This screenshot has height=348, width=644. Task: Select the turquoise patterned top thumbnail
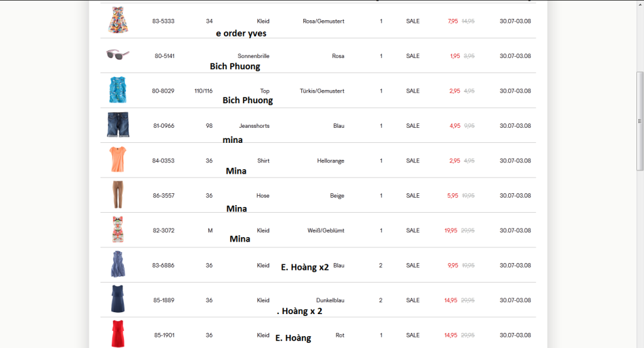tap(118, 90)
